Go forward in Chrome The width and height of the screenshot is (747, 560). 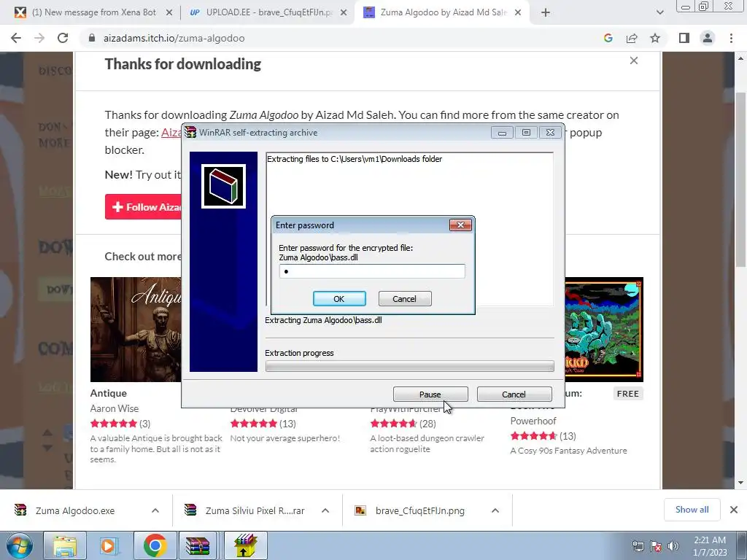(39, 38)
